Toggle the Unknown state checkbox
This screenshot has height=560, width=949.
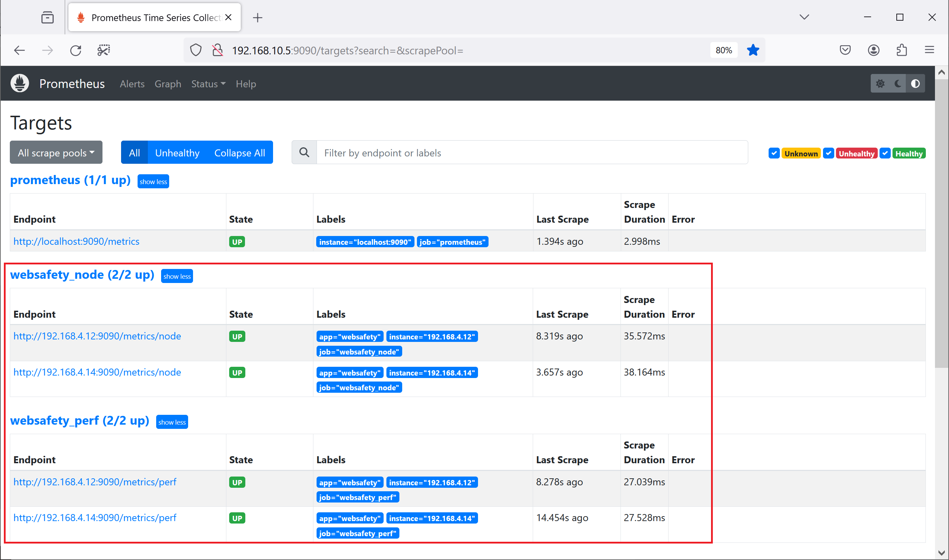click(774, 153)
